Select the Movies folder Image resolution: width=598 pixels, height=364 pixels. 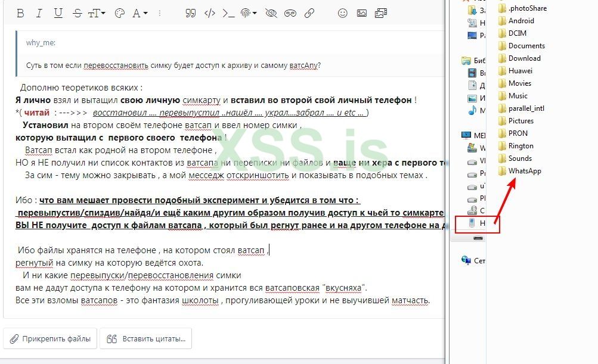[515, 83]
